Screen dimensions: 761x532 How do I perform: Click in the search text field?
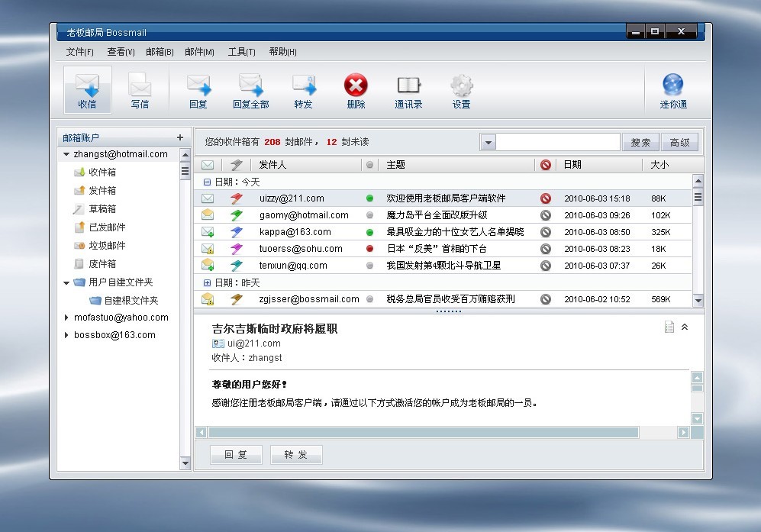coord(558,142)
